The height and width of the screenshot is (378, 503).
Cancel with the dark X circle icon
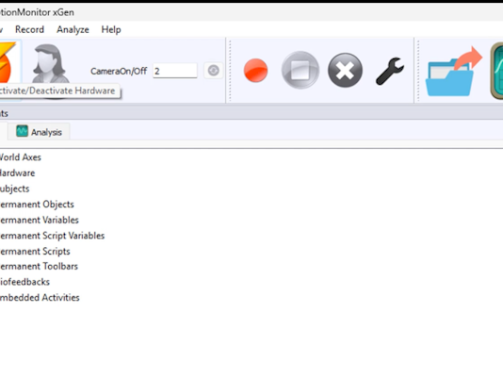[345, 70]
